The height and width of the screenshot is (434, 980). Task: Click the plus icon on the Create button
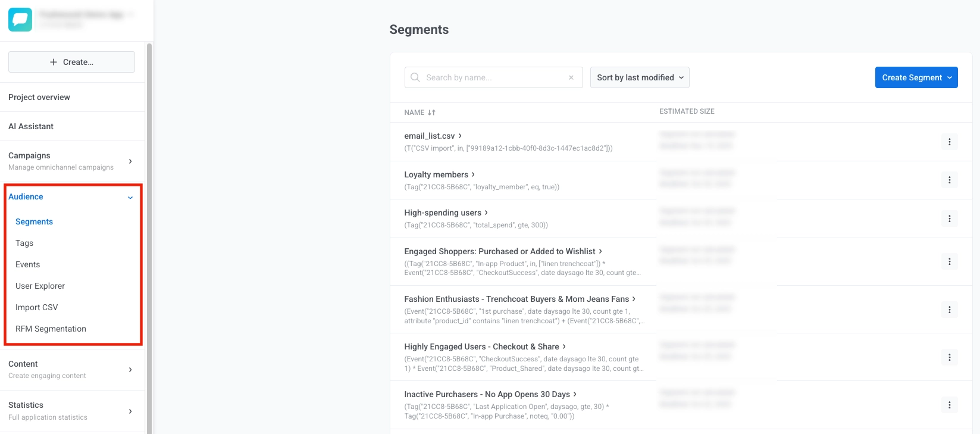point(54,62)
